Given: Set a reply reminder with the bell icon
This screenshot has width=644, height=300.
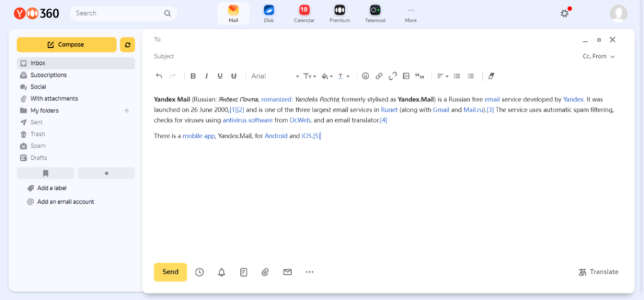Looking at the screenshot, I should (222, 272).
